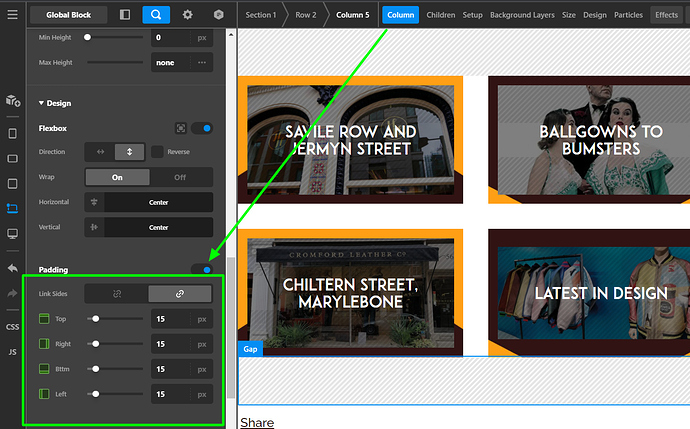Click the layout panel icon beside Global Block
Screen dimensions: 690x429
pos(124,15)
